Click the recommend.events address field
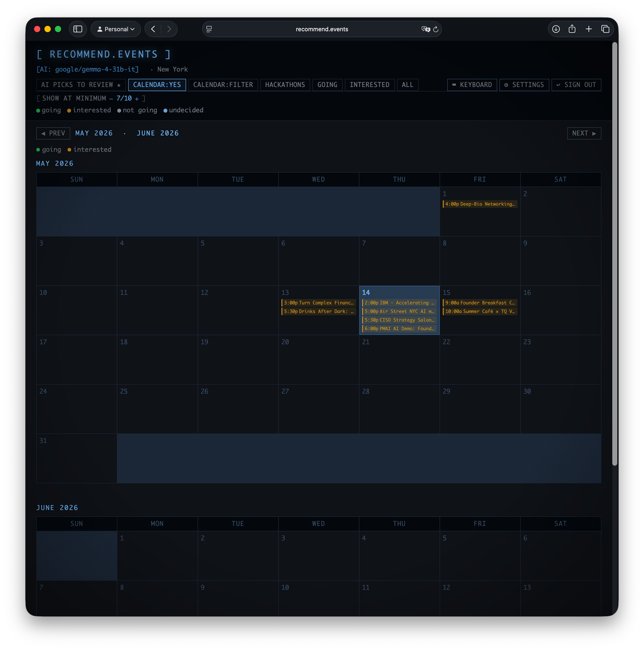The width and height of the screenshot is (644, 650). click(322, 29)
